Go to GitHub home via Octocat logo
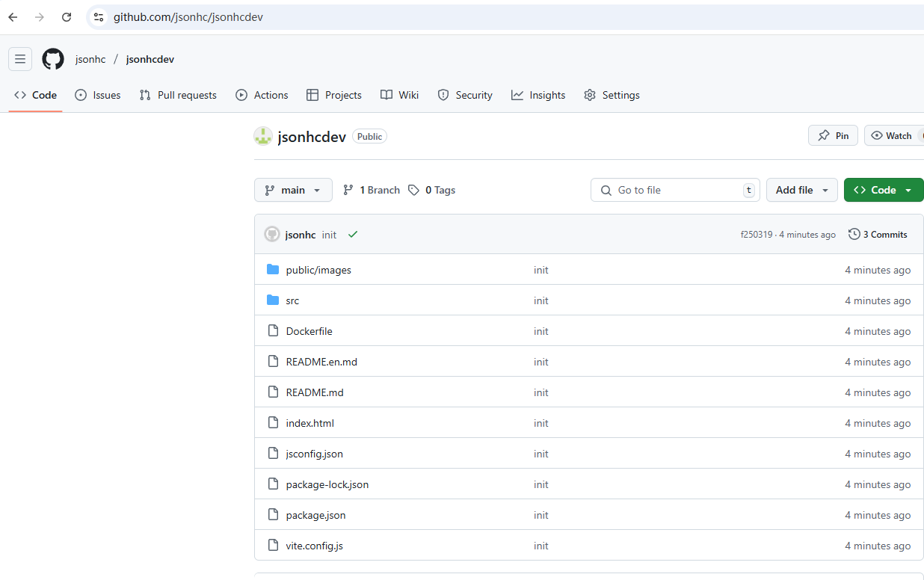Screen dimensions: 924x580 click(x=53, y=59)
